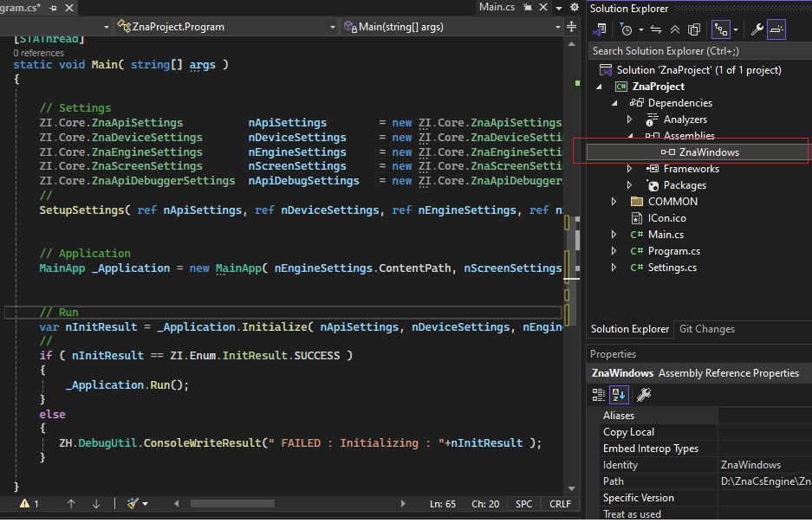Image resolution: width=812 pixels, height=523 pixels.
Task: Close the Main.cs tab
Action: [543, 7]
